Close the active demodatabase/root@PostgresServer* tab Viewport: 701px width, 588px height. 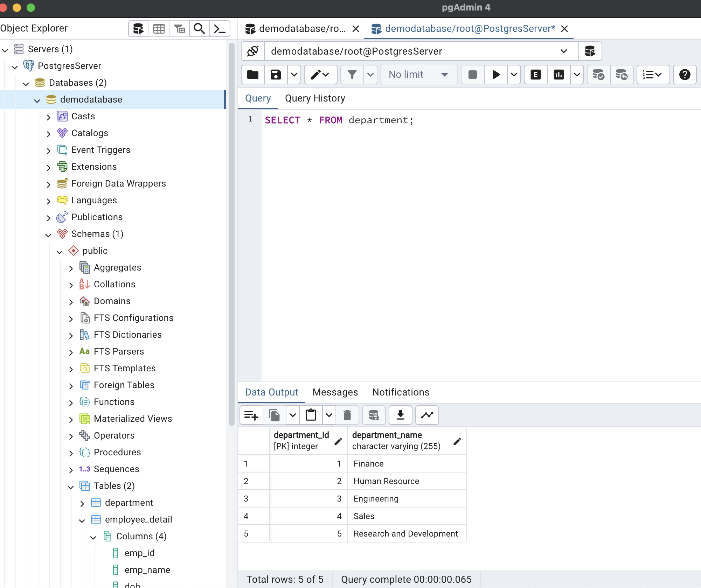pos(564,29)
